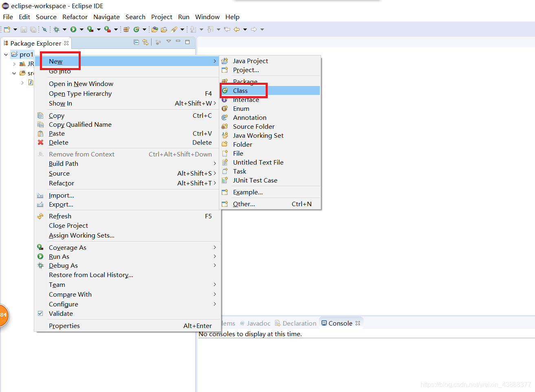Click the Forward navigation arrow icon
The width and height of the screenshot is (535, 392).
tap(253, 29)
